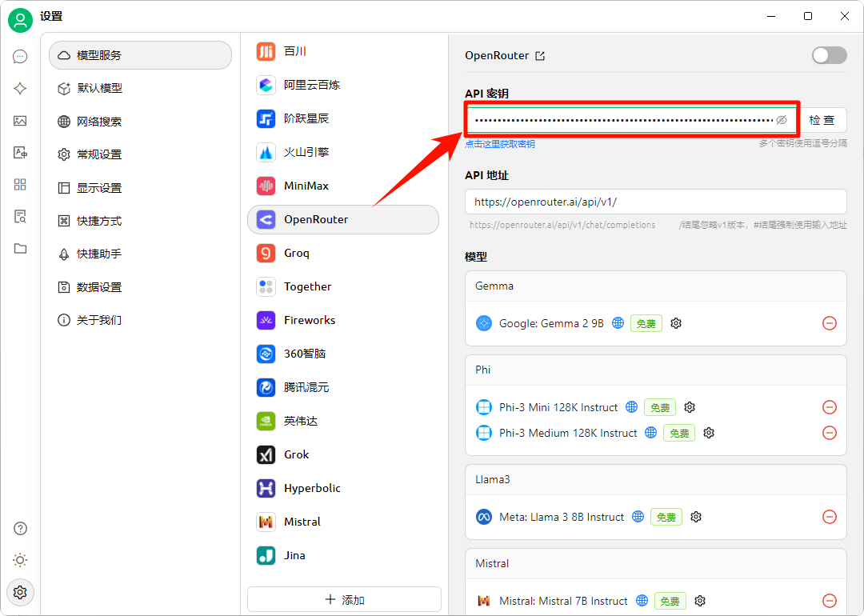Viewport: 864px width, 616px height.
Task: Open settings gear for Phi-3 Mini 128K Instruct
Action: [x=690, y=407]
